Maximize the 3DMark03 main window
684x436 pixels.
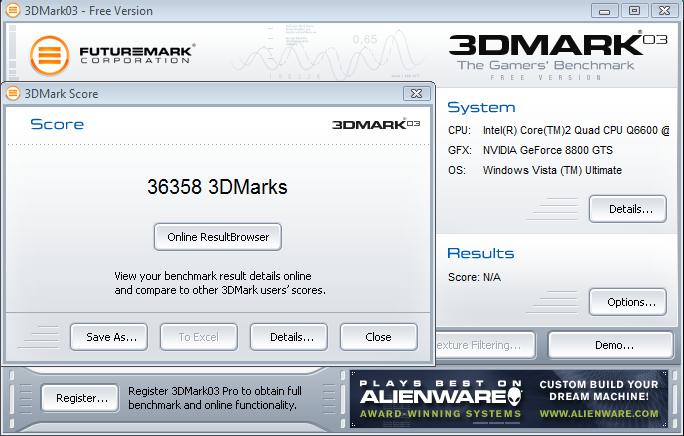coord(634,10)
